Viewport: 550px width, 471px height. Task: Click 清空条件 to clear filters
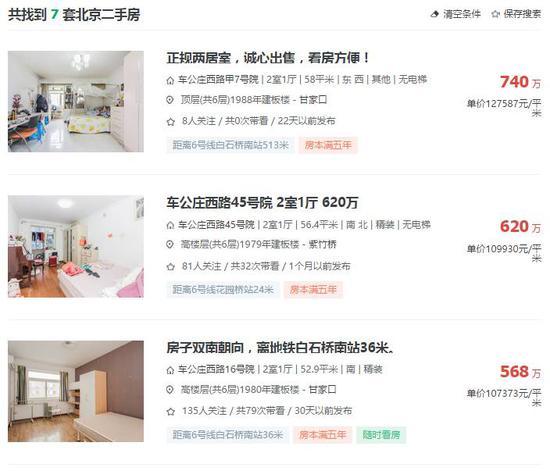tap(462, 14)
